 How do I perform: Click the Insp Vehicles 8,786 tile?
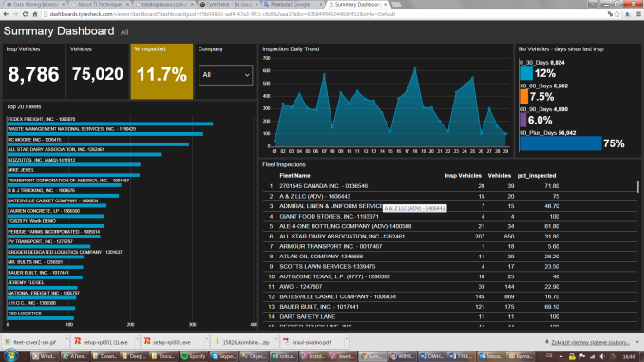tap(33, 71)
